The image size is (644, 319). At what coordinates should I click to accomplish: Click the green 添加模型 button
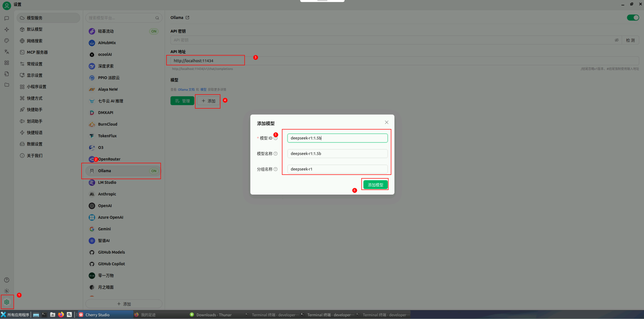point(375,185)
